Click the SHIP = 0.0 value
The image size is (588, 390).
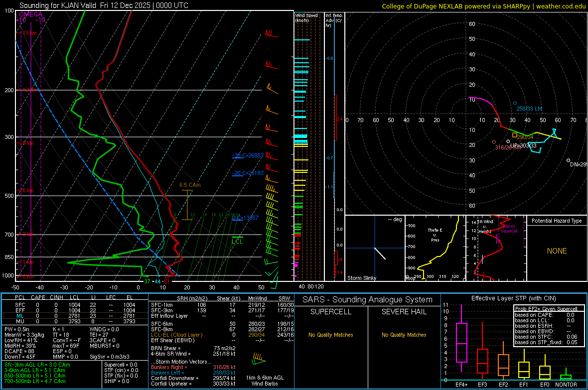click(x=117, y=382)
